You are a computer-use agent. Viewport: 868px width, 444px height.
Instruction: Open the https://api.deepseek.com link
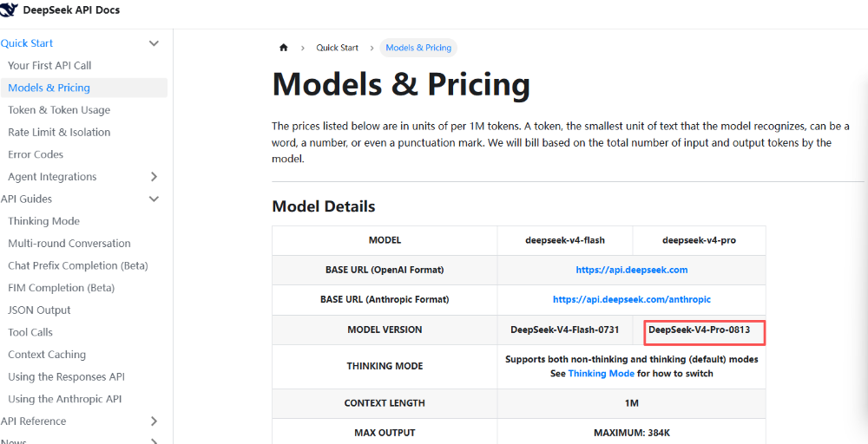(x=632, y=270)
